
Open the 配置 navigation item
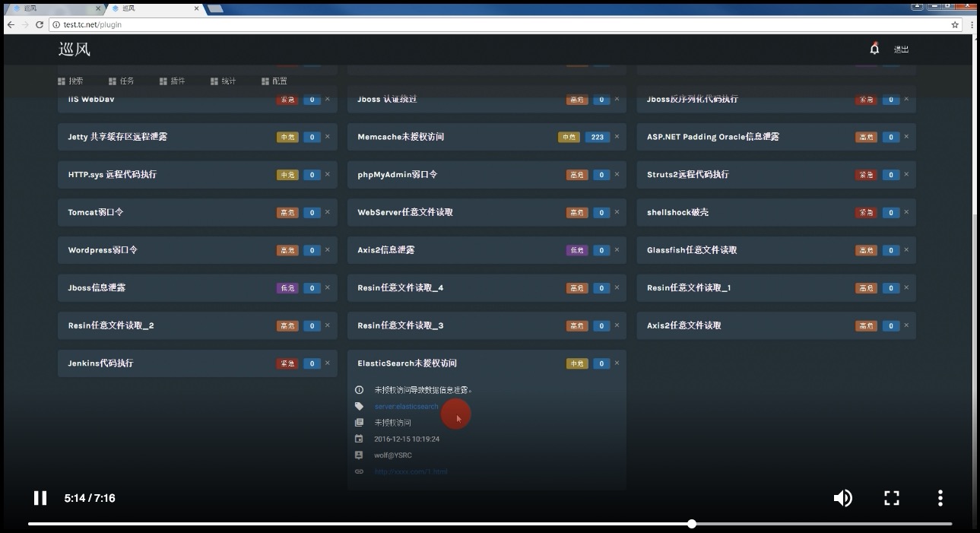coord(274,81)
